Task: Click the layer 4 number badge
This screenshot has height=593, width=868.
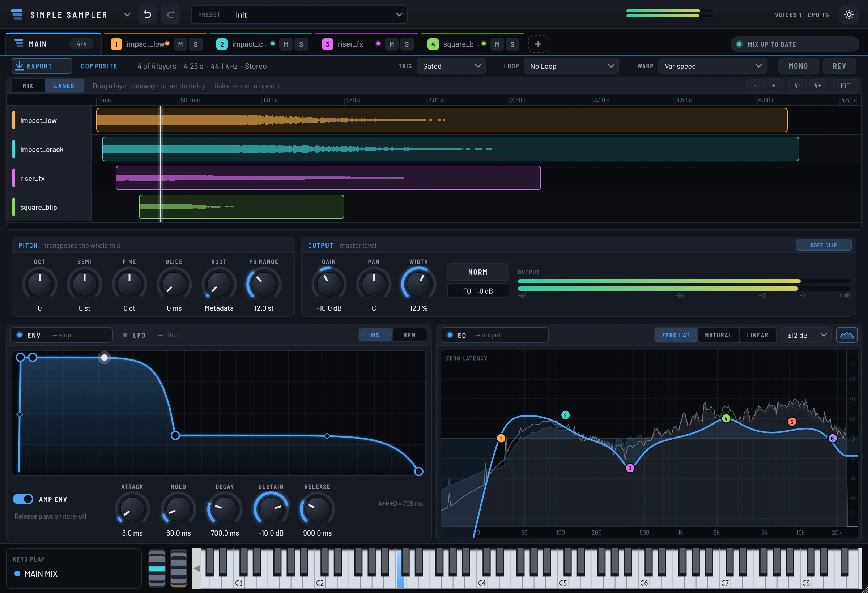Action: click(x=433, y=44)
